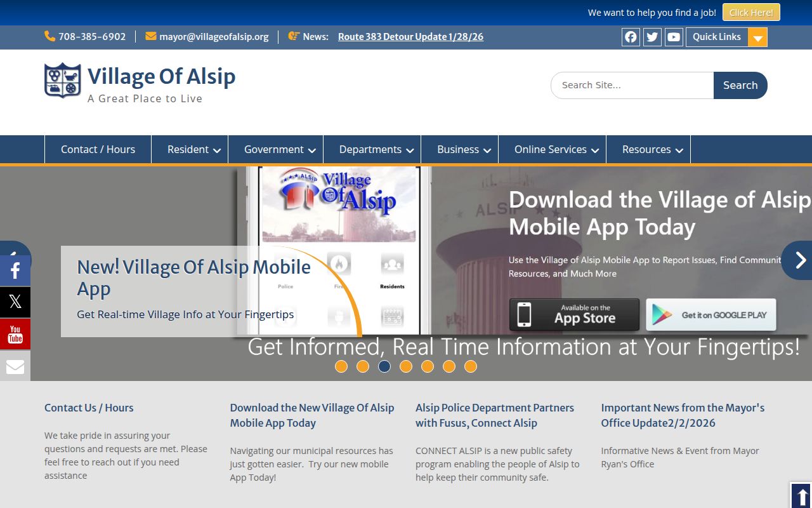This screenshot has width=812, height=508.
Task: Select the third (active) slideshow dot
Action: 384,366
